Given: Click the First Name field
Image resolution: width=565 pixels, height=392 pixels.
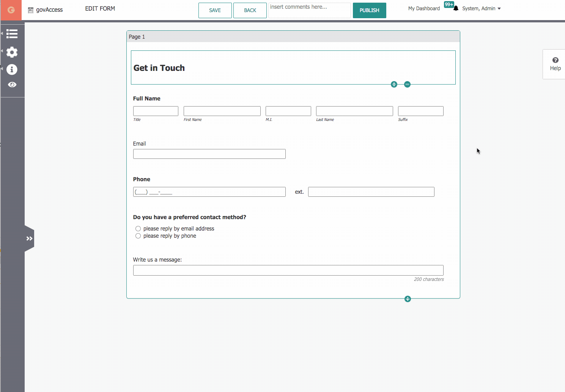Looking at the screenshot, I should tap(222, 111).
